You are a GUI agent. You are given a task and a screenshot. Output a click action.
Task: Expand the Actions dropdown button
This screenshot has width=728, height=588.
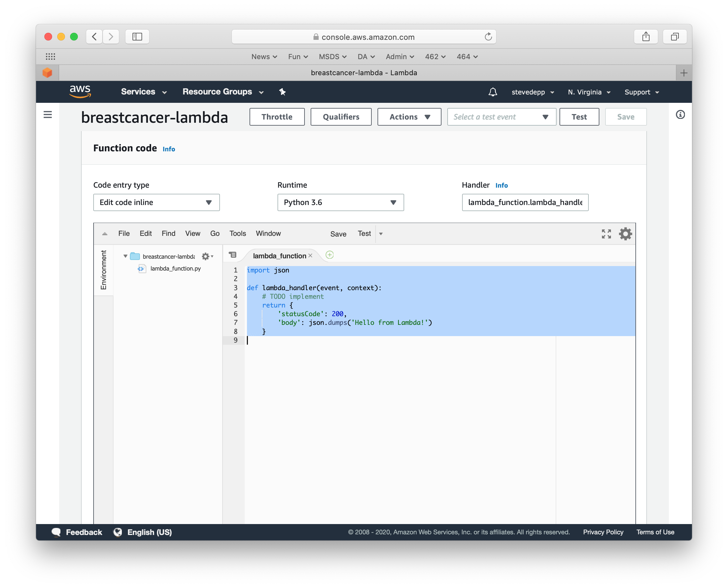(409, 117)
